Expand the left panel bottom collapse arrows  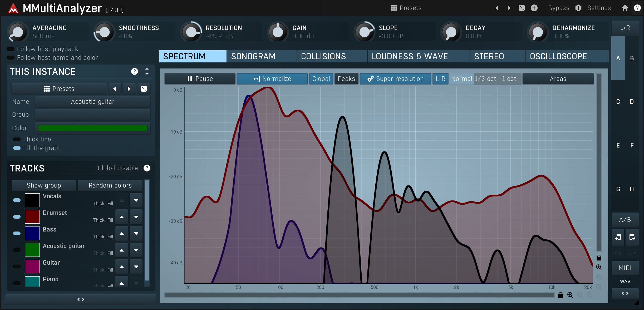[x=81, y=299]
